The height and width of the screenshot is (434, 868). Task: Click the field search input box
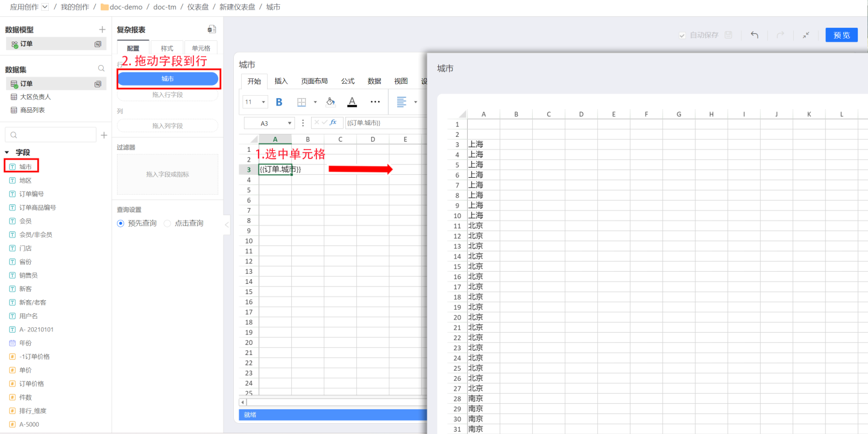pyautogui.click(x=51, y=135)
